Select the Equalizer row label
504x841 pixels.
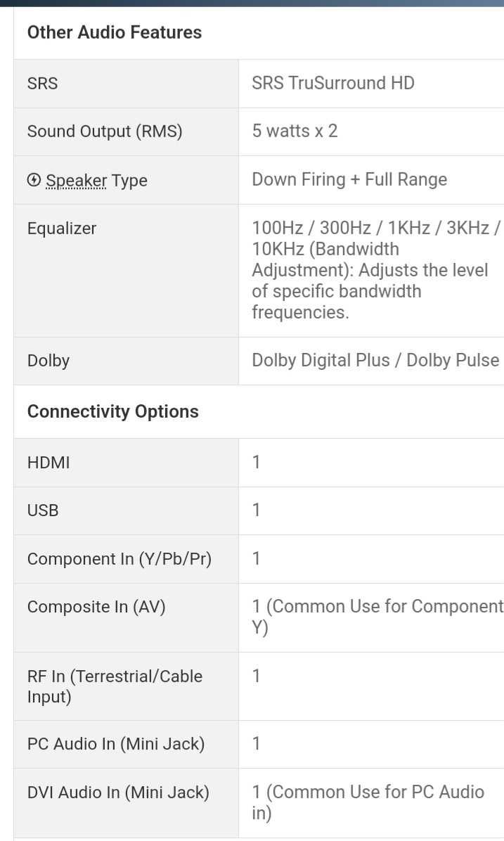click(x=62, y=228)
